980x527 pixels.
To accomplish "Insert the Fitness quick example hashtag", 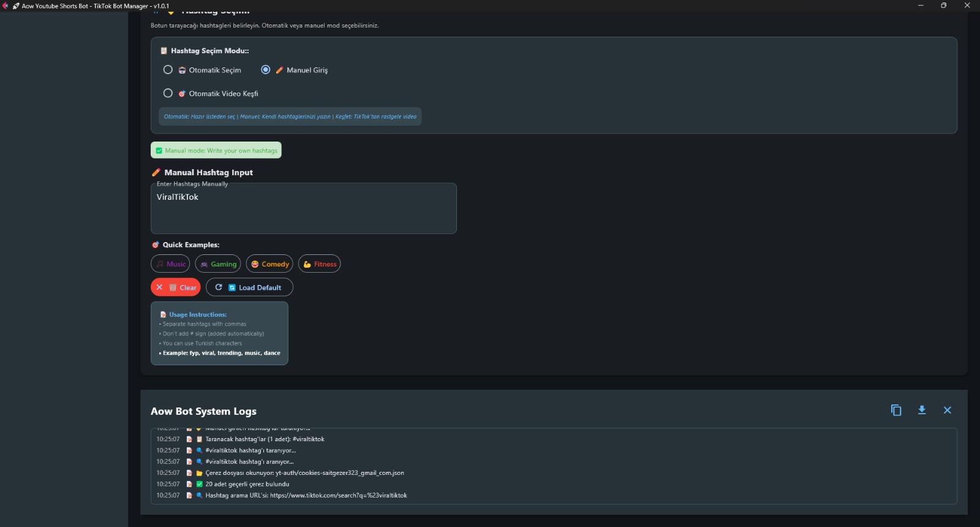I will (320, 264).
